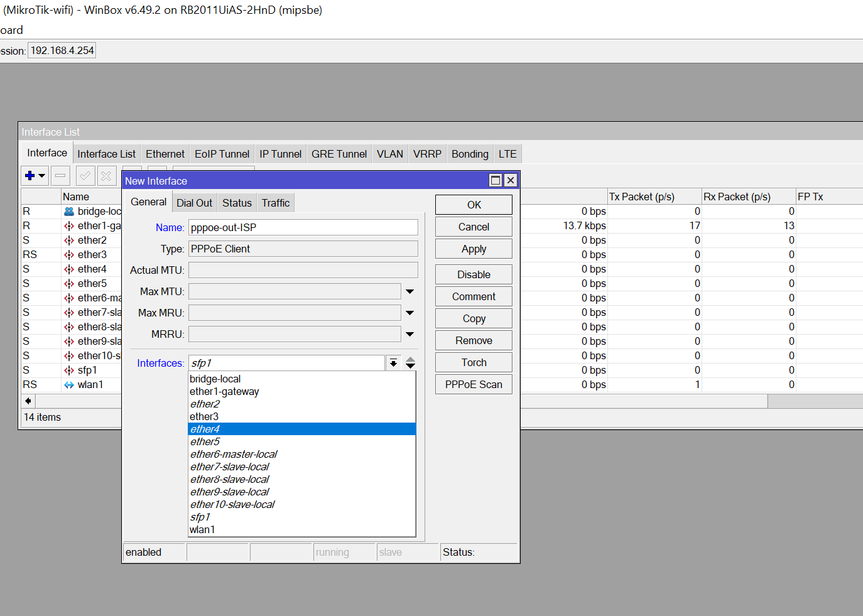This screenshot has height=616, width=863.
Task: Select sfp1 in the dropdown list
Action: pyautogui.click(x=302, y=517)
